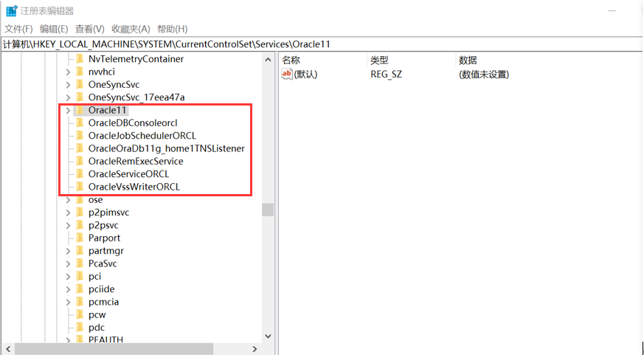This screenshot has height=355, width=644.
Task: Click the OracleOraDb11g_home1TNSListener folder icon
Action: coord(80,148)
